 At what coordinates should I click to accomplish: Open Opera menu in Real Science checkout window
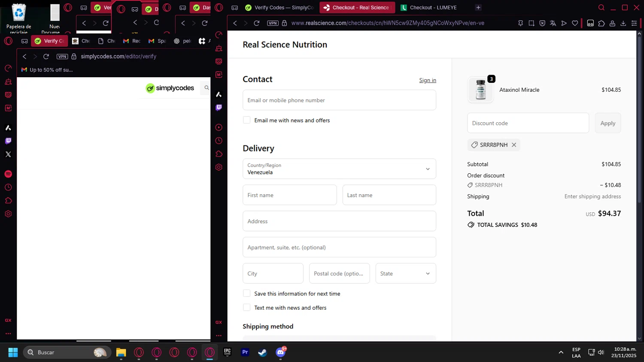click(x=219, y=7)
